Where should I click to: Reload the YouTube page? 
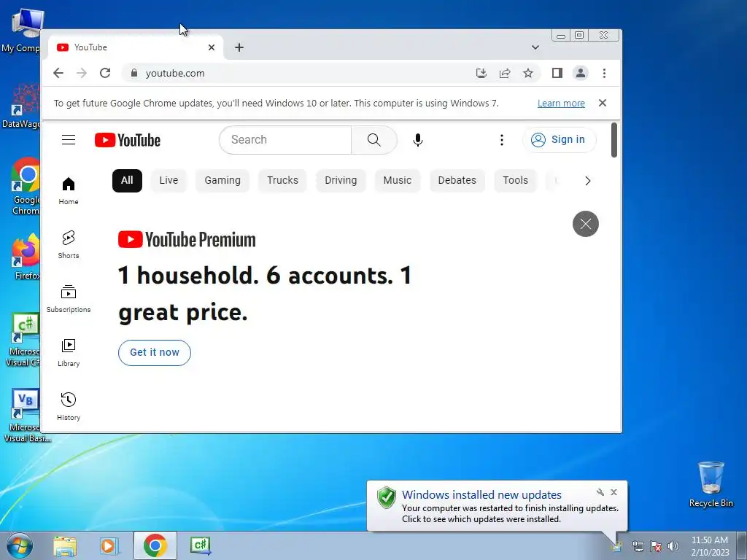tap(105, 73)
